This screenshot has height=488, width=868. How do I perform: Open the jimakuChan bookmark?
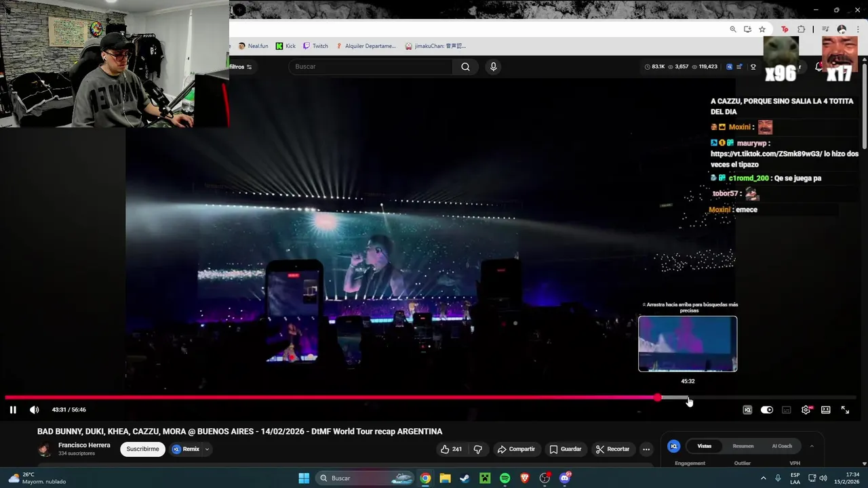(x=435, y=46)
